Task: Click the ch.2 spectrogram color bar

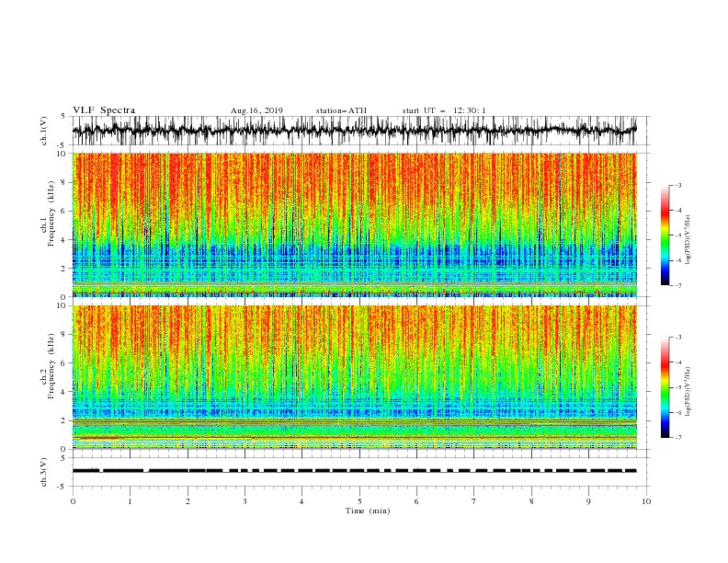Action: tap(665, 387)
